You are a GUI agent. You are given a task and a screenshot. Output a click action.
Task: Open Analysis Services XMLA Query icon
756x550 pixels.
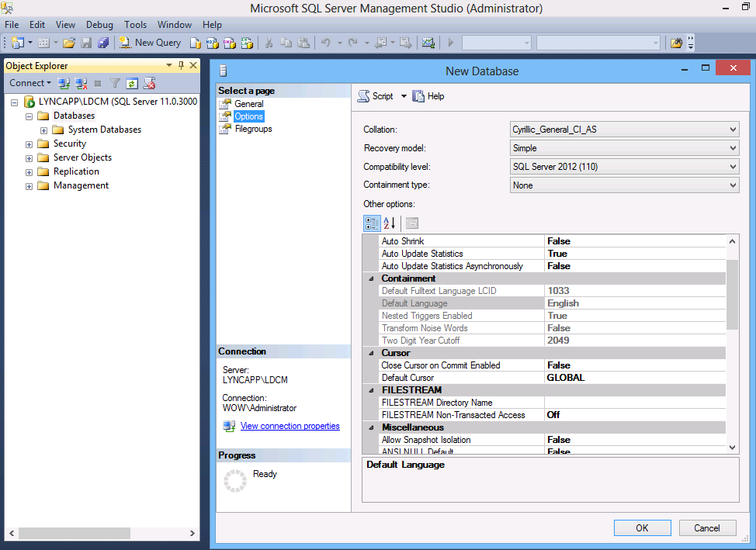[248, 43]
